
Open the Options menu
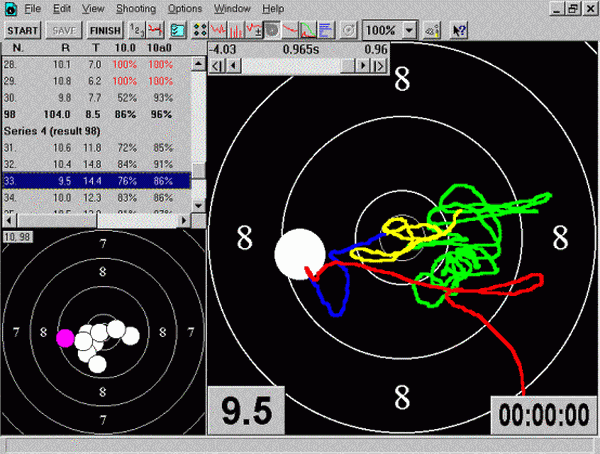click(x=185, y=8)
